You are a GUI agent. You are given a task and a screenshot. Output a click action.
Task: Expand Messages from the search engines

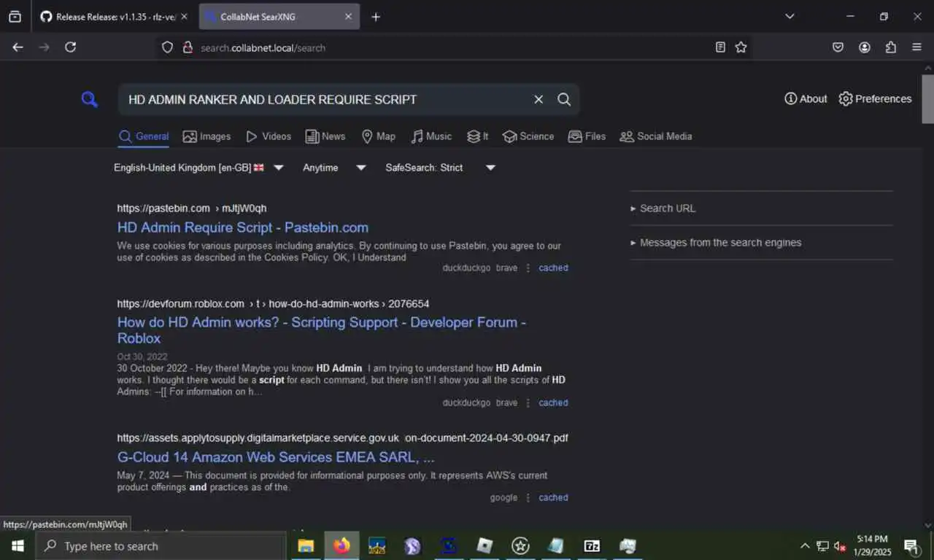(x=716, y=243)
